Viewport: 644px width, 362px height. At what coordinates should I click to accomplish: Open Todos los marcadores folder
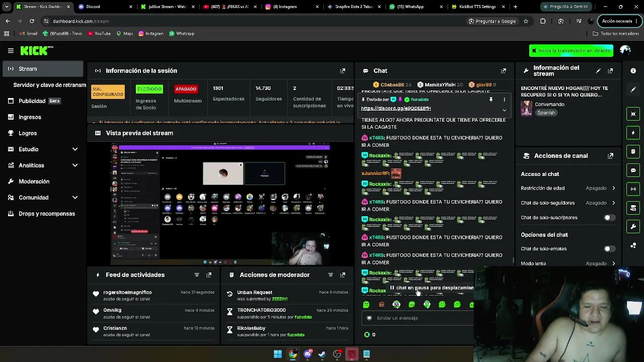pyautogui.click(x=616, y=34)
